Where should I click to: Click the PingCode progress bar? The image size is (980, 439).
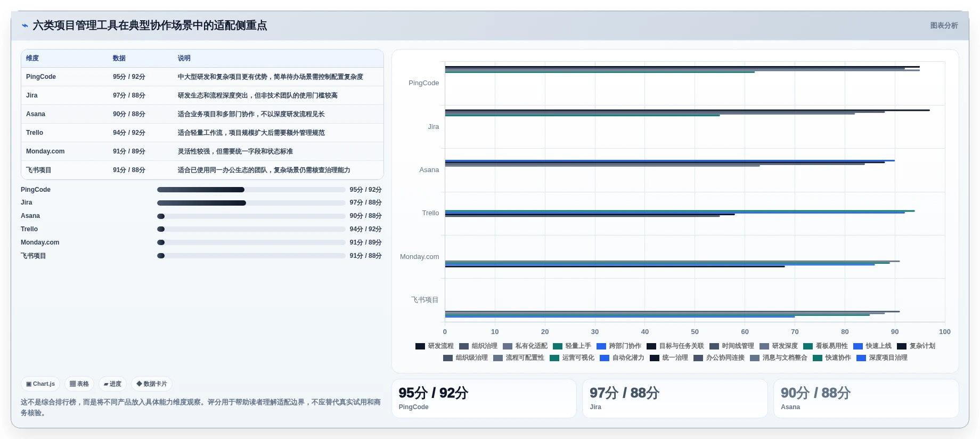click(x=251, y=190)
